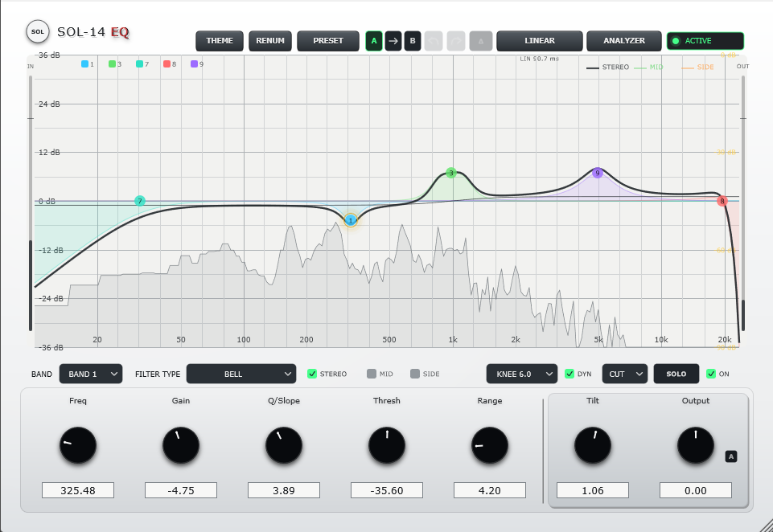The image size is (773, 532).
Task: Select purple band 9 node on curve
Action: click(x=598, y=173)
